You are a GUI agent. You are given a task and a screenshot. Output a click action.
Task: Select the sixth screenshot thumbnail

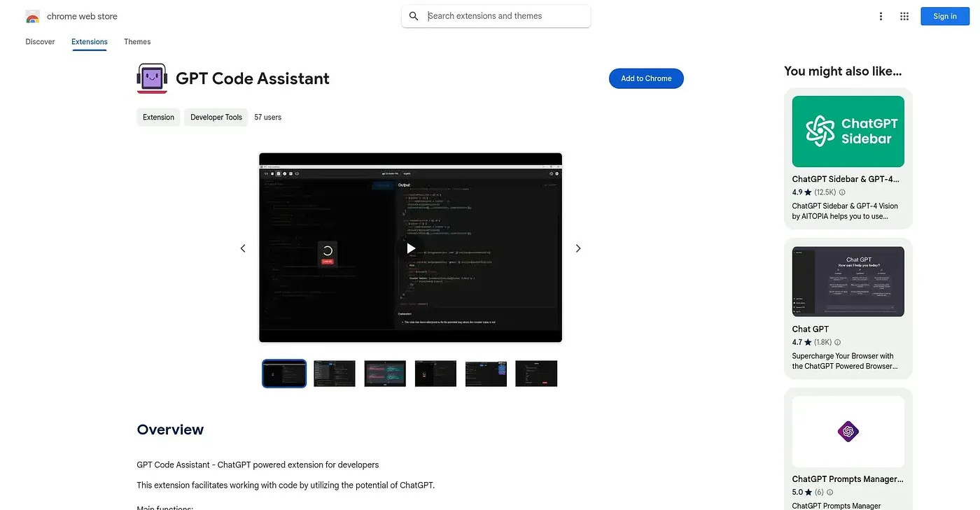(x=536, y=374)
